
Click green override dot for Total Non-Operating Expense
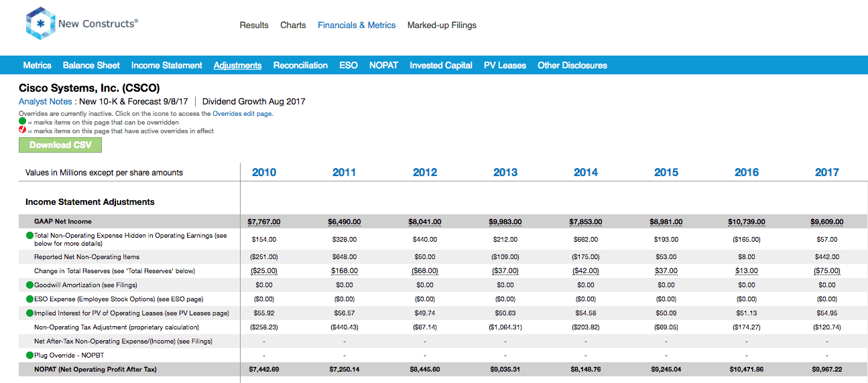(29, 236)
